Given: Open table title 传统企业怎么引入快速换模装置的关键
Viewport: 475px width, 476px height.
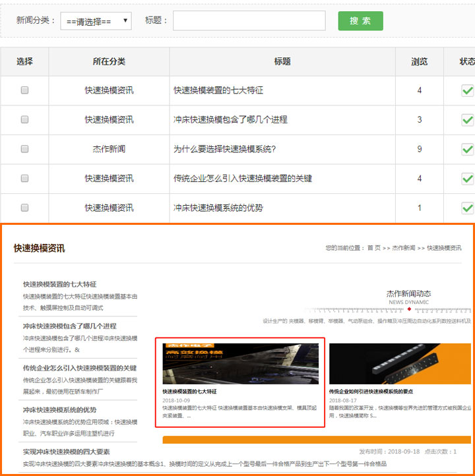Looking at the screenshot, I should 242,179.
